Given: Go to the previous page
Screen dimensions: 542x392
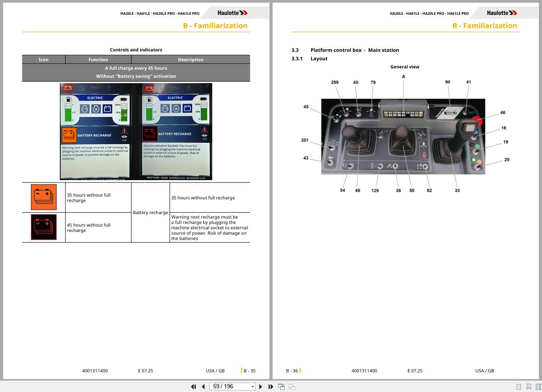Looking at the screenshot, I should pos(203,387).
